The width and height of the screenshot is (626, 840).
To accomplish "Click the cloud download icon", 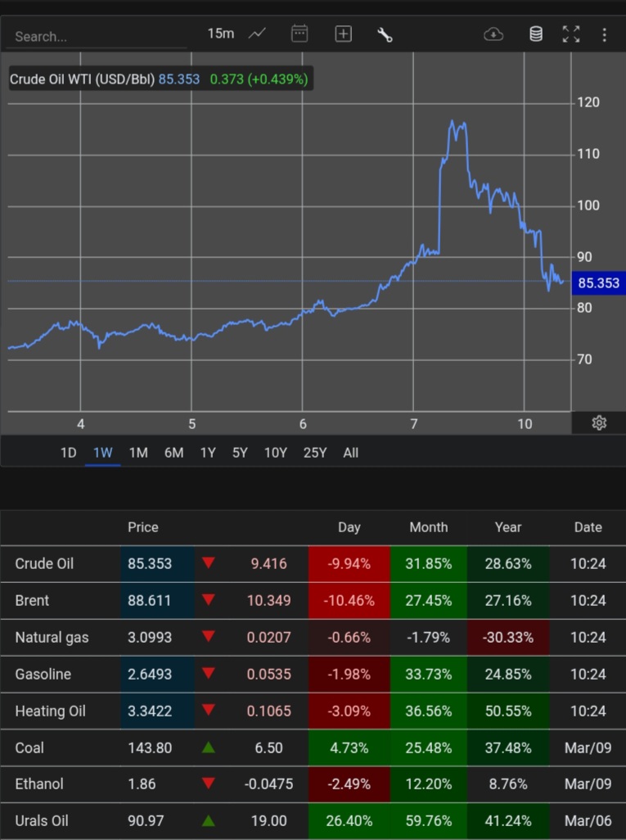I will point(493,35).
